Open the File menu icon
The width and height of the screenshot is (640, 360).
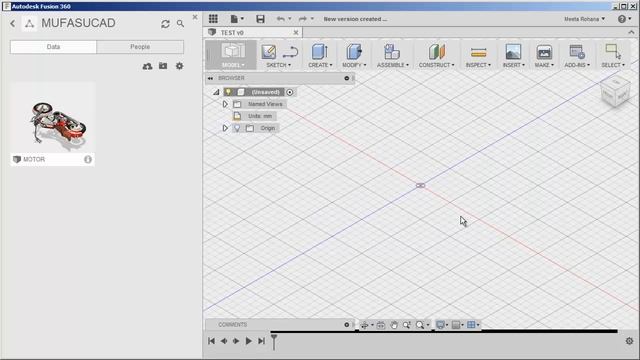(237, 19)
